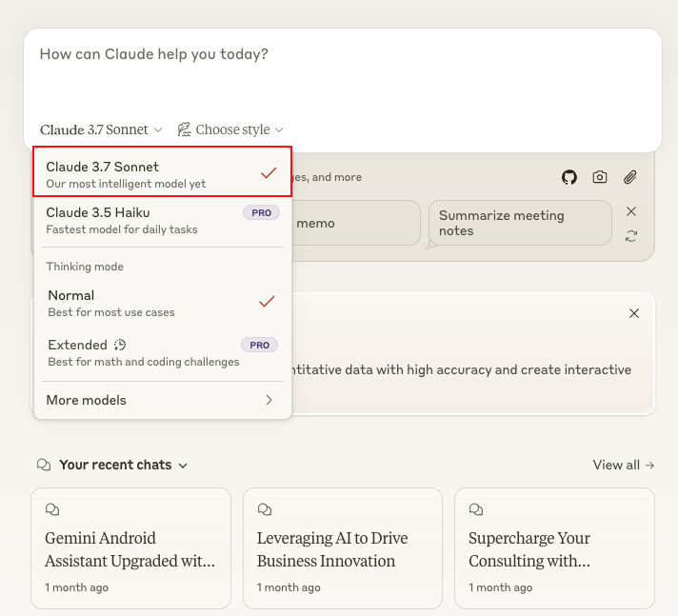The width and height of the screenshot is (678, 616).
Task: Click the GitHub icon
Action: pyautogui.click(x=569, y=177)
